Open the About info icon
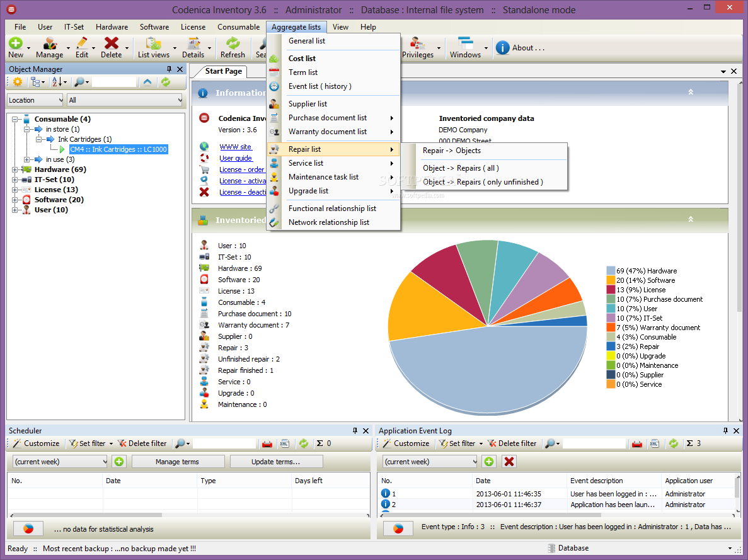This screenshot has width=748, height=560. tap(503, 48)
